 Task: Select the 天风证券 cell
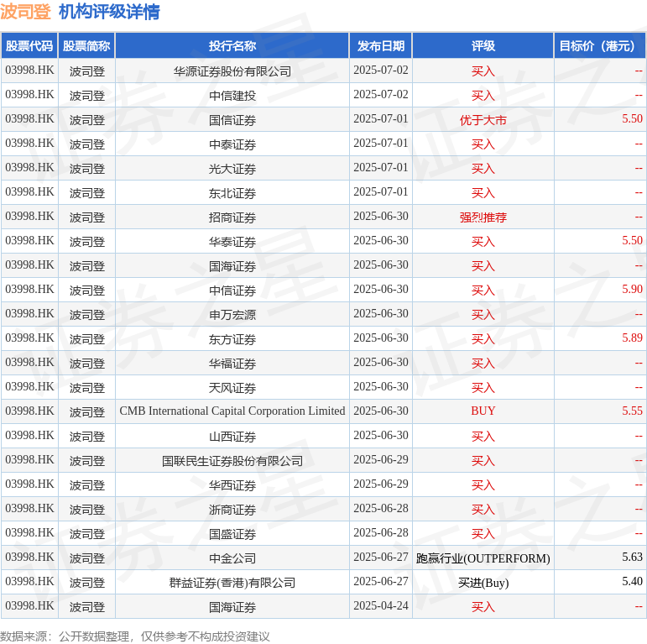click(x=232, y=388)
